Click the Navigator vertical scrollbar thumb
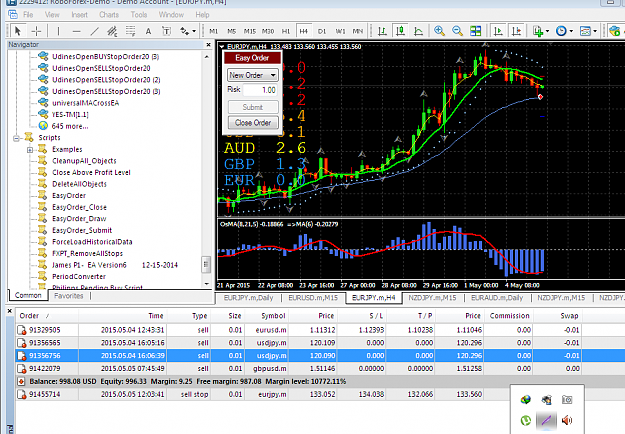 point(206,264)
